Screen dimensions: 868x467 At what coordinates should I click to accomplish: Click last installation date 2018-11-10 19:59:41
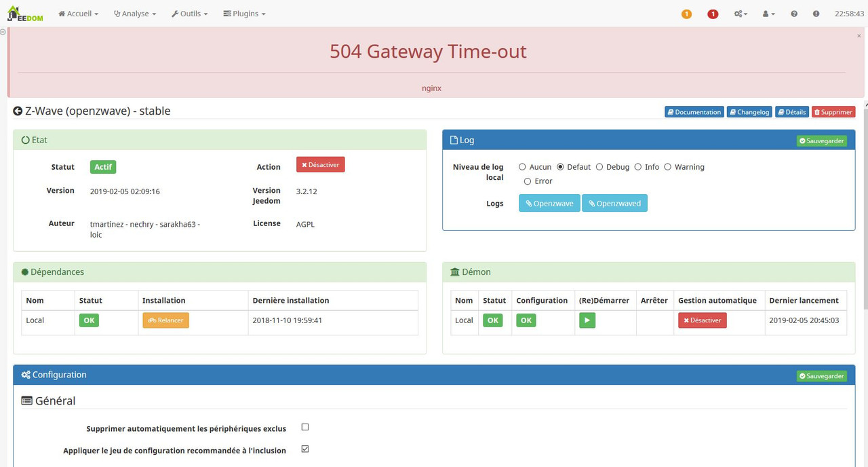pos(287,320)
